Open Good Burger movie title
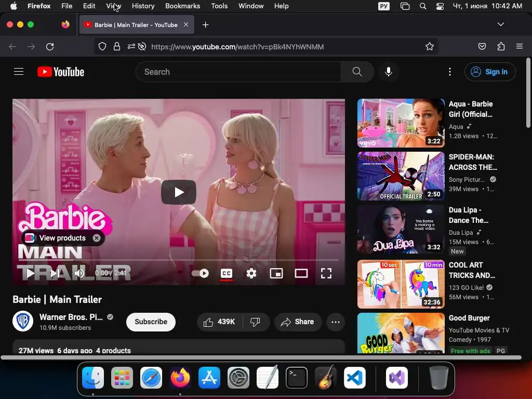This screenshot has width=532, height=399. click(469, 318)
